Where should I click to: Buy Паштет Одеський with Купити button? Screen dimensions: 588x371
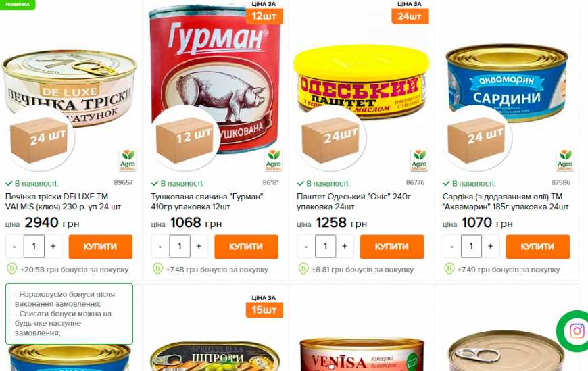tap(392, 247)
